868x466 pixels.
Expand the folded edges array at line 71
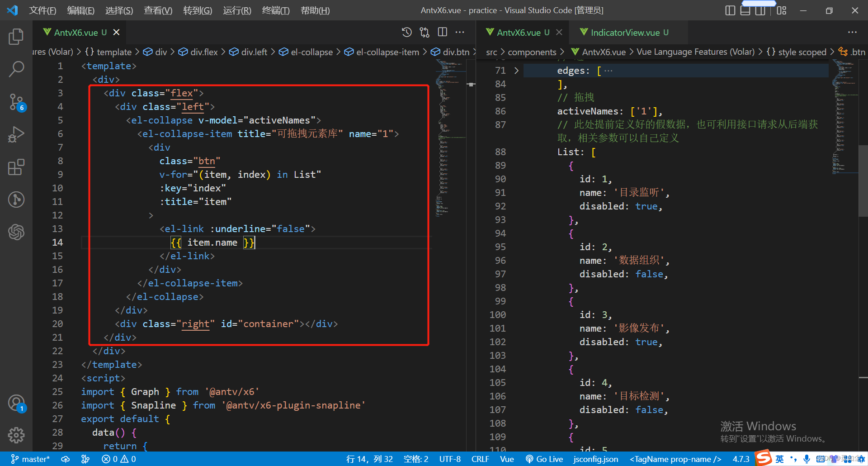(516, 71)
